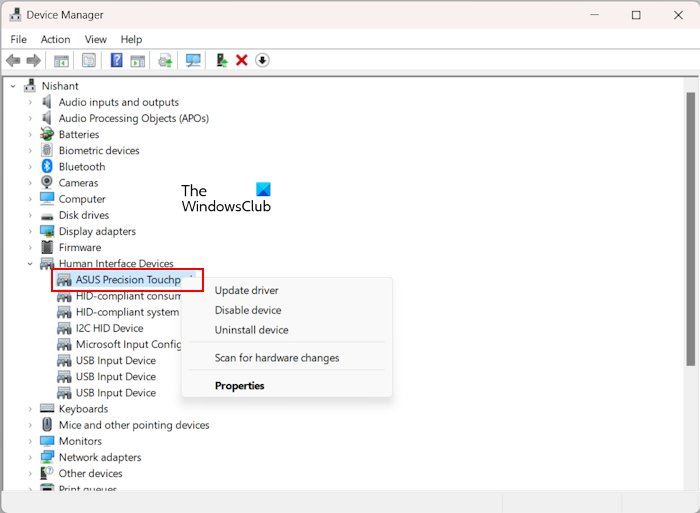Open the View menu
The width and height of the screenshot is (700, 513).
(96, 39)
